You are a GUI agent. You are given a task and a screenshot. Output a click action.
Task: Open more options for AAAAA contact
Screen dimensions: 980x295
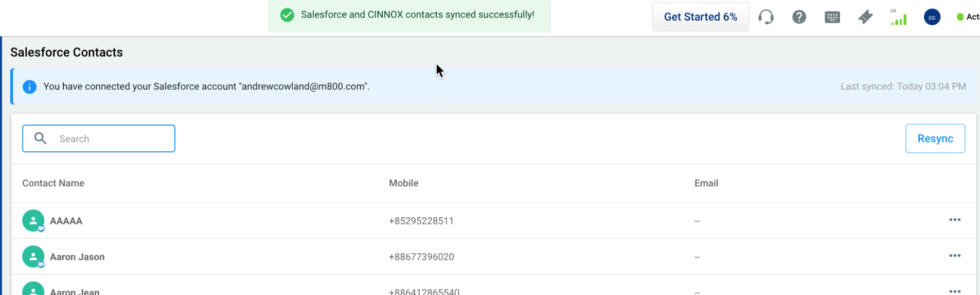pos(955,220)
